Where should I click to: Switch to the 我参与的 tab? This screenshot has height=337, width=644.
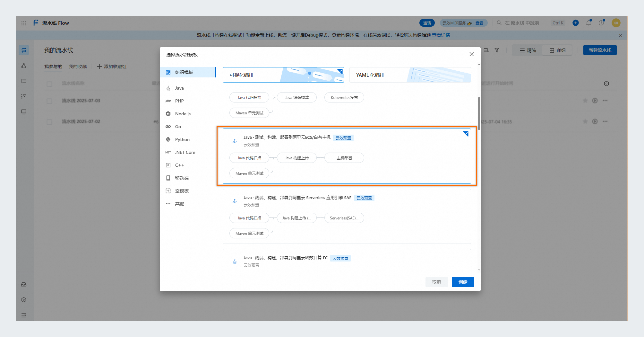tap(53, 67)
